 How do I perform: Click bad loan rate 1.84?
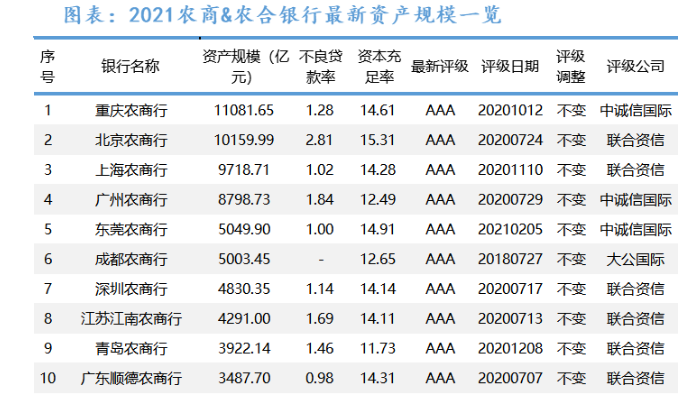tap(319, 200)
